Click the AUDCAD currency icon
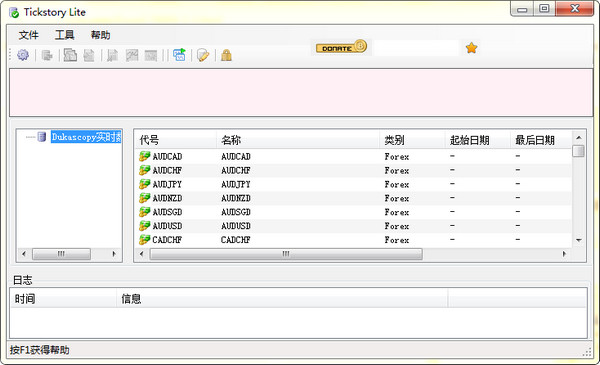This screenshot has width=600, height=365. 144,156
